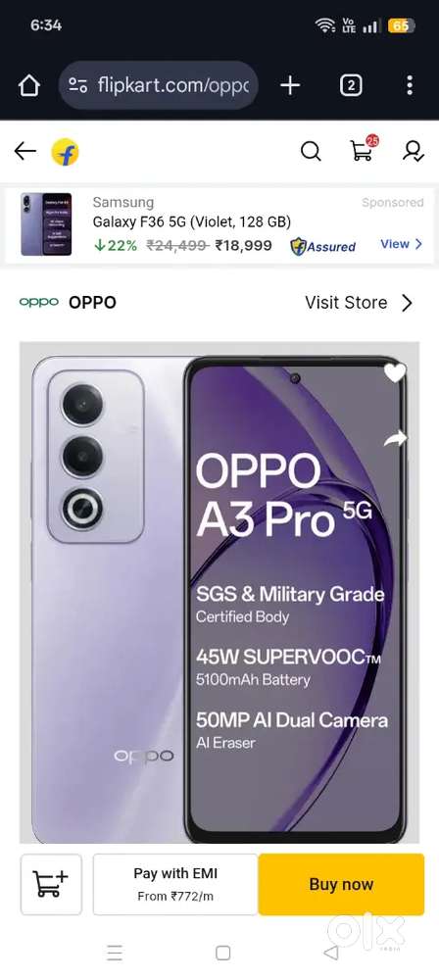Tap the Samsung Galaxy F36 thumbnail
This screenshot has height=980, width=439.
(x=46, y=224)
